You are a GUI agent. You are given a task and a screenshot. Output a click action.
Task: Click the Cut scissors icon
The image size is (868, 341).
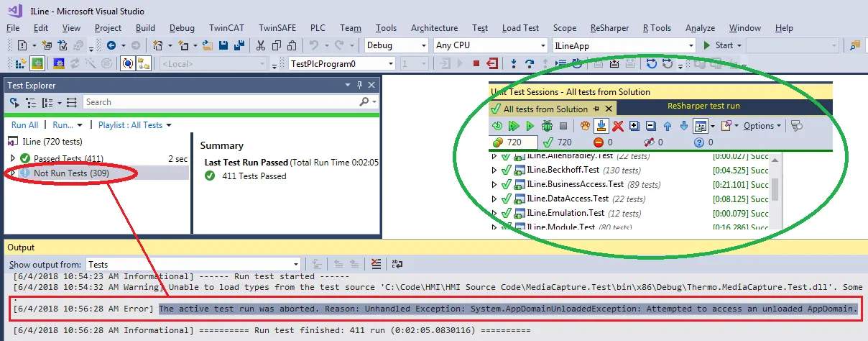tap(261, 45)
